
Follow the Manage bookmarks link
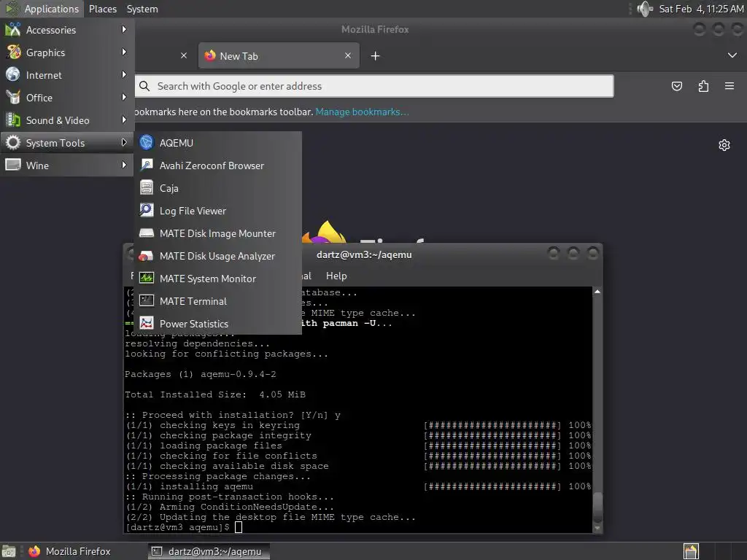point(362,112)
